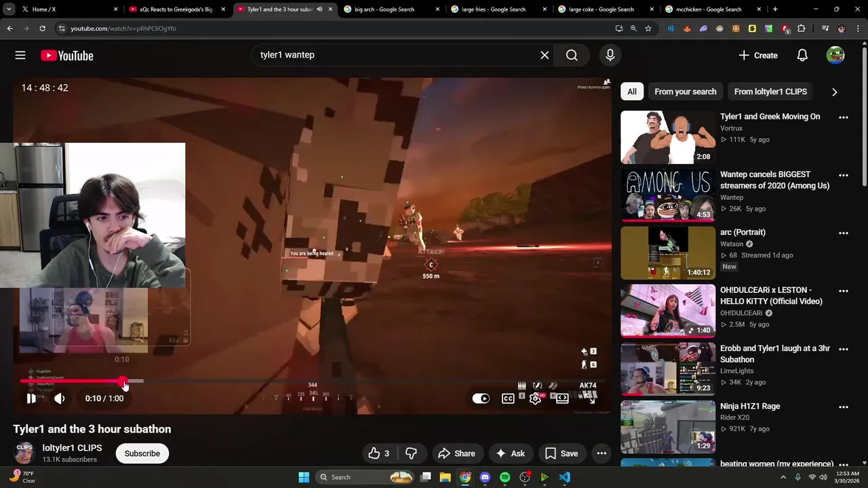Open Chrome three-dot menu
The width and height of the screenshot is (868, 488).
pos(858,28)
